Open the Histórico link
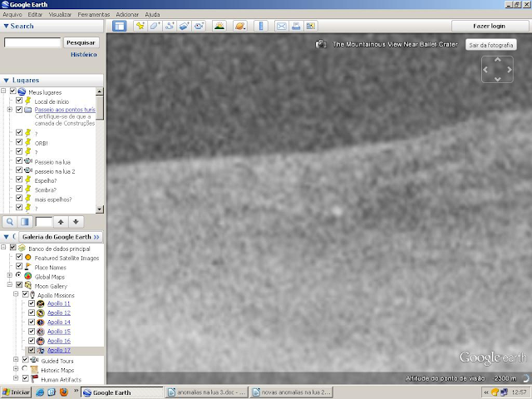The height and width of the screenshot is (399, 532). 84,54
